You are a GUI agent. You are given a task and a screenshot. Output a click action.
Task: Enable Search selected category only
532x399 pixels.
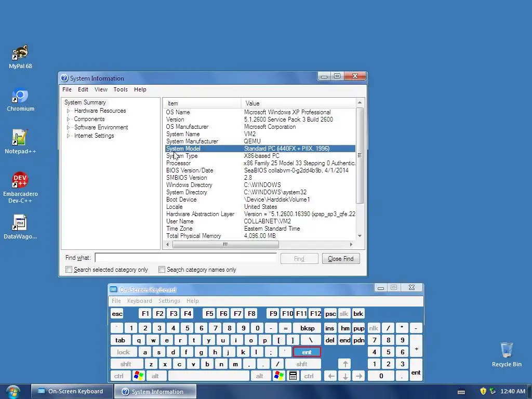click(69, 270)
